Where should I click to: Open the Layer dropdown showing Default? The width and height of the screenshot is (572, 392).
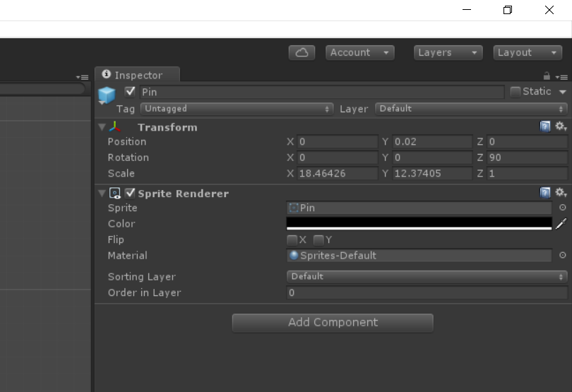(x=471, y=109)
